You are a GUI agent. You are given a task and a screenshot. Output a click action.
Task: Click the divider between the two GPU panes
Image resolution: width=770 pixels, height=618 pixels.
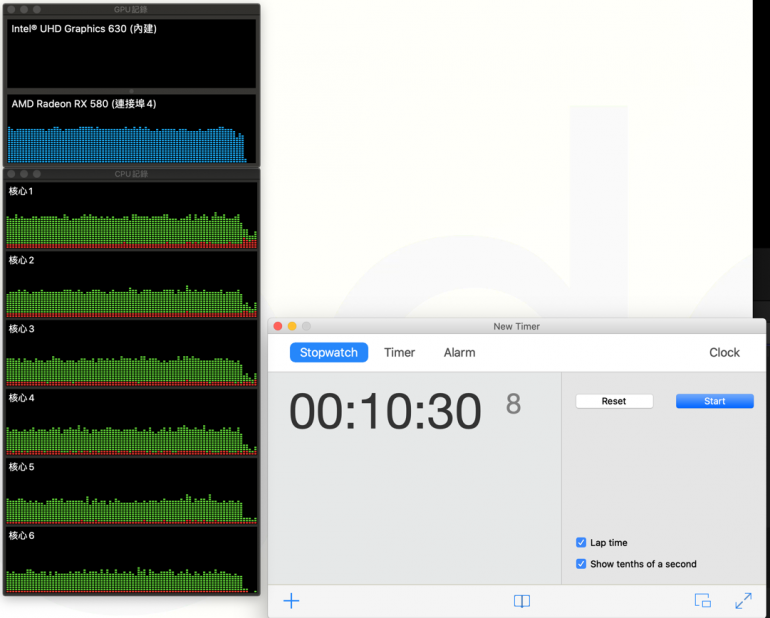click(131, 91)
